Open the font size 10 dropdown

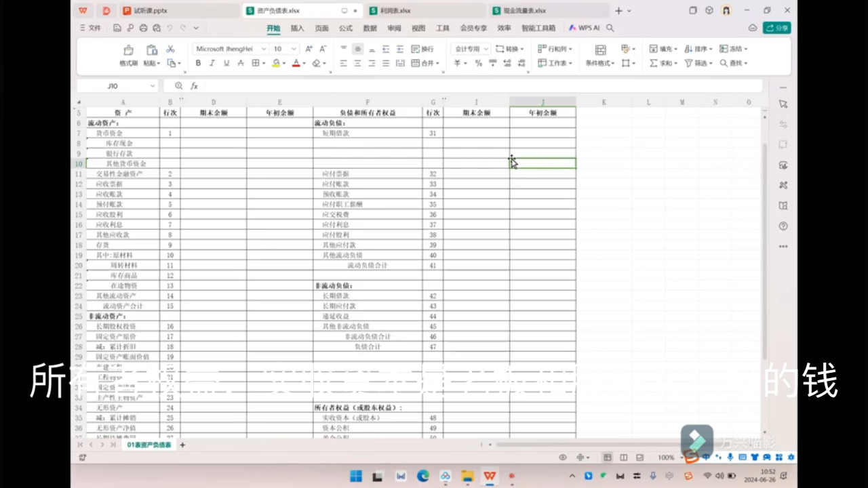point(294,49)
